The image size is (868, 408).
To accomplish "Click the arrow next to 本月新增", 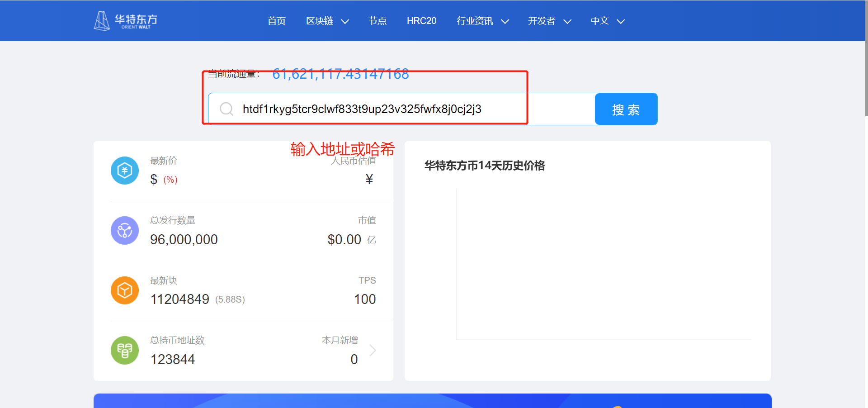I will [373, 350].
